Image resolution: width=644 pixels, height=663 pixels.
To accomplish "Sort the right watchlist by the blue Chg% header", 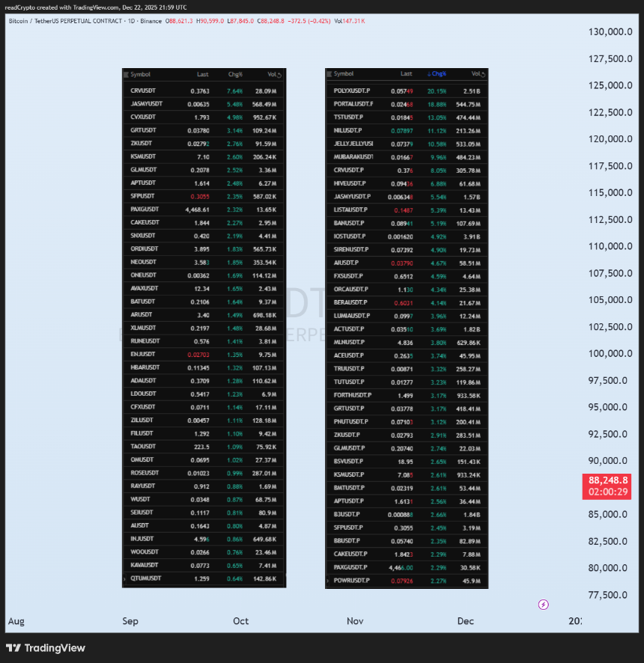I will [437, 73].
